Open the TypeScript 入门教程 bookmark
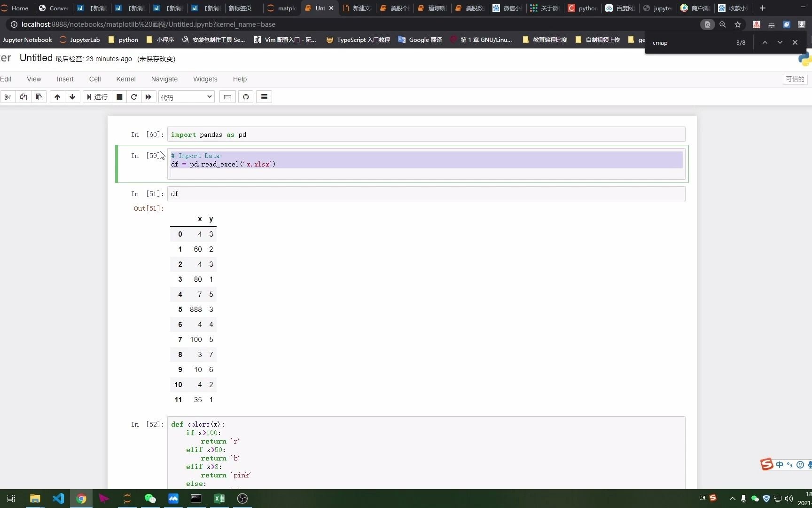The image size is (812, 508). (358, 40)
